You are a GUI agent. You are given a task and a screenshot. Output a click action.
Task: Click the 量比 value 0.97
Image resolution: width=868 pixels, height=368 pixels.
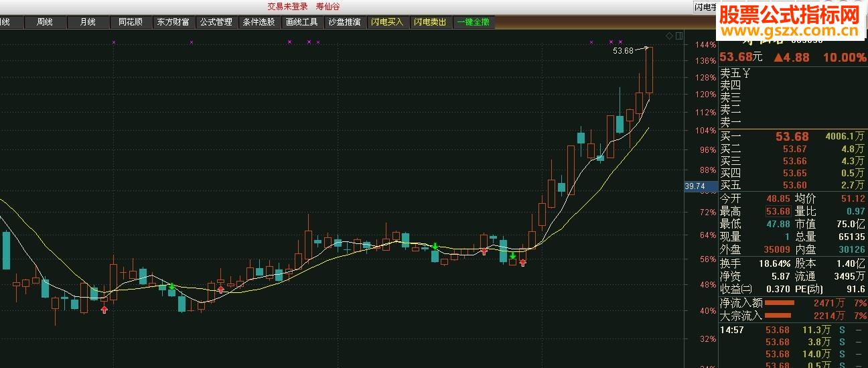[x=856, y=211]
